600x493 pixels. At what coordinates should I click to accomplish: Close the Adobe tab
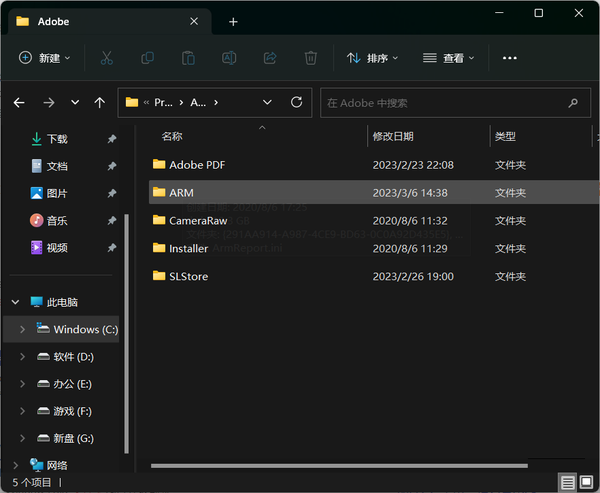coord(194,21)
